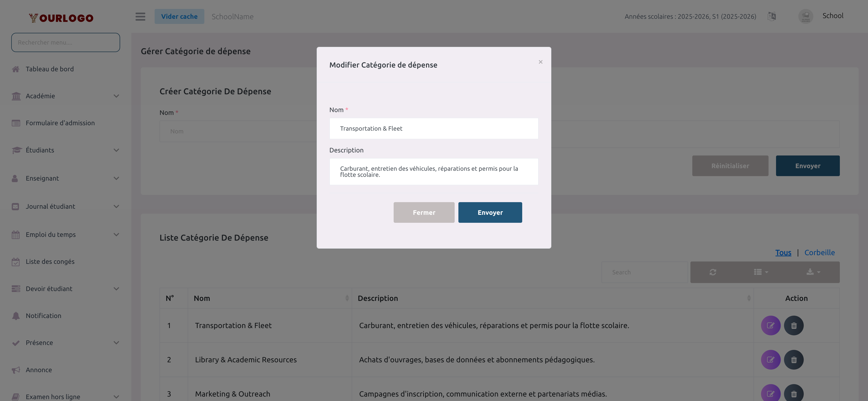
Task: Switch to the Corbeille tab
Action: point(820,252)
